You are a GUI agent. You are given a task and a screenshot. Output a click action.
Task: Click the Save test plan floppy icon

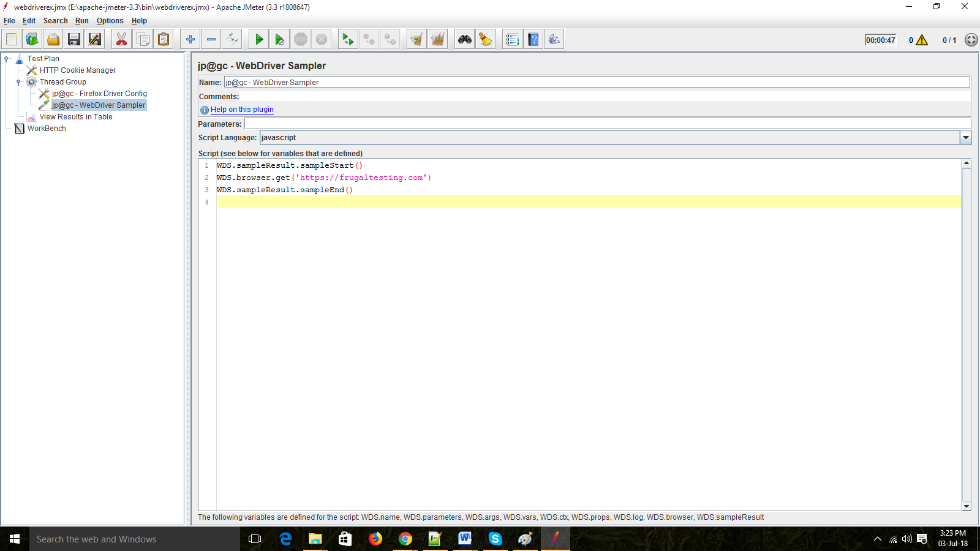pos(74,40)
